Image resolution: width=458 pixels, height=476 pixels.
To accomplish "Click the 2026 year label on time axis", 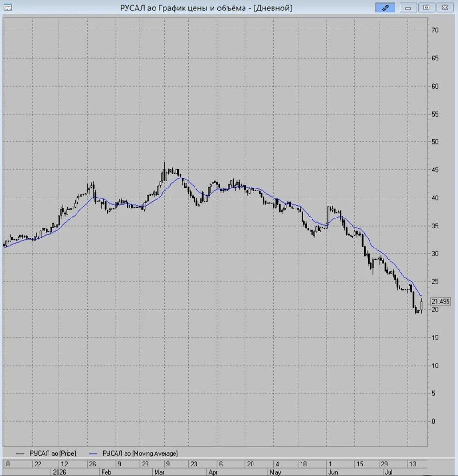I will tap(59, 472).
